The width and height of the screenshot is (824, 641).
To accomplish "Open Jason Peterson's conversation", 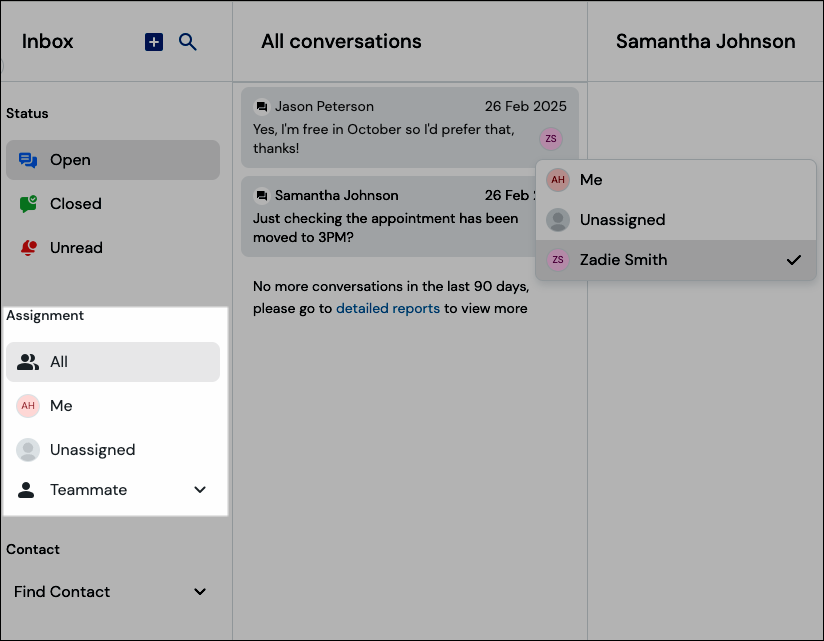I will pyautogui.click(x=410, y=128).
